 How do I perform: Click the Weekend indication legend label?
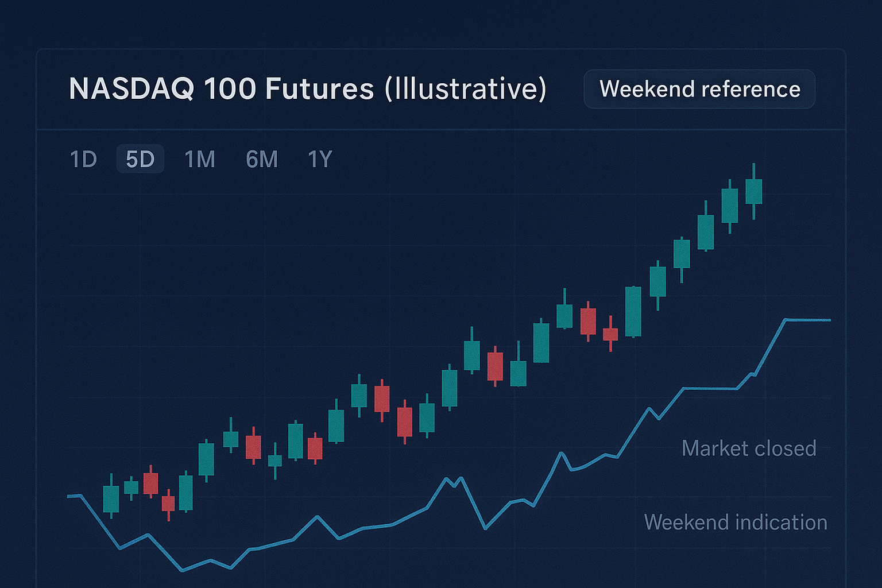[736, 523]
